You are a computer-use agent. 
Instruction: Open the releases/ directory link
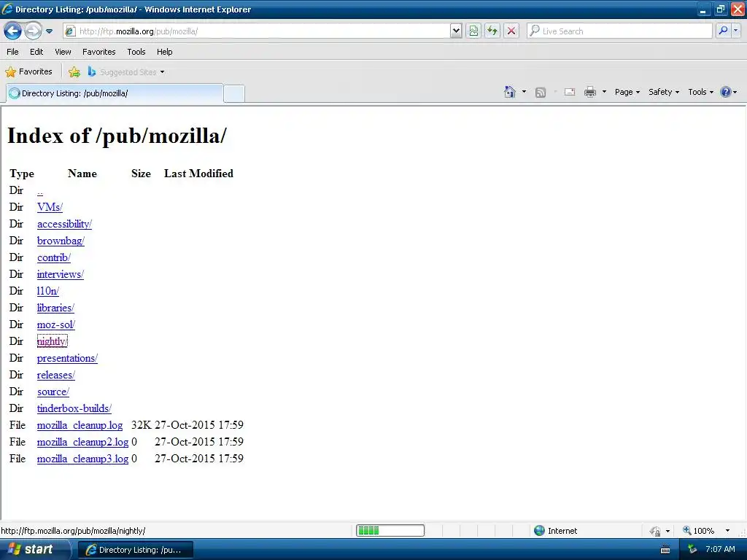[55, 376]
